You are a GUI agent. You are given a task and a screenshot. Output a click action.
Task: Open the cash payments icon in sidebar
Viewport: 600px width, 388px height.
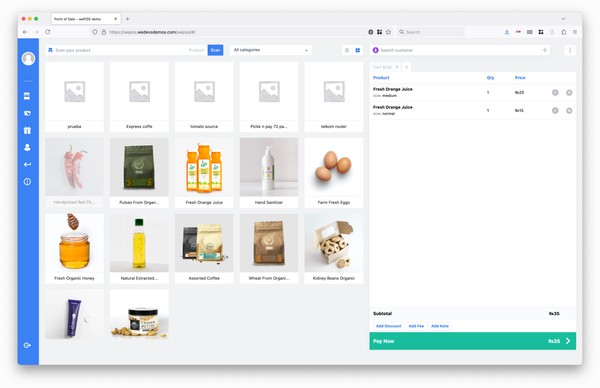pyautogui.click(x=27, y=113)
